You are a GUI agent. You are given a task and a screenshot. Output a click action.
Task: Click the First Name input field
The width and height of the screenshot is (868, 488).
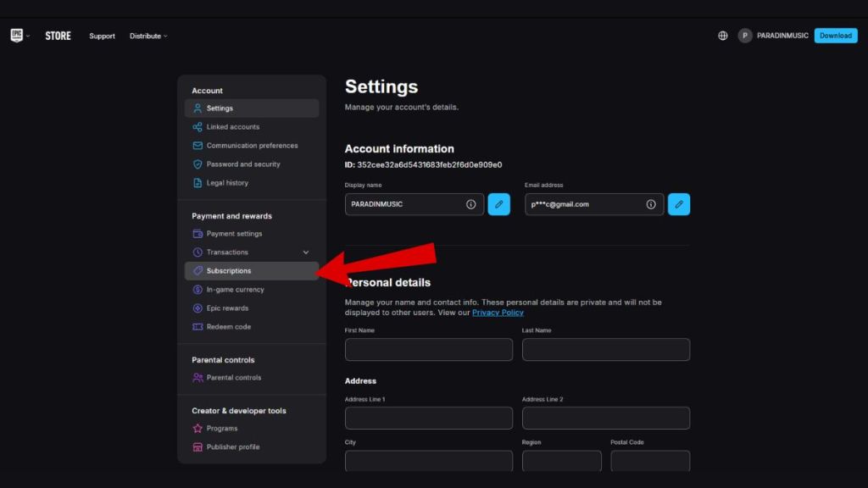428,350
